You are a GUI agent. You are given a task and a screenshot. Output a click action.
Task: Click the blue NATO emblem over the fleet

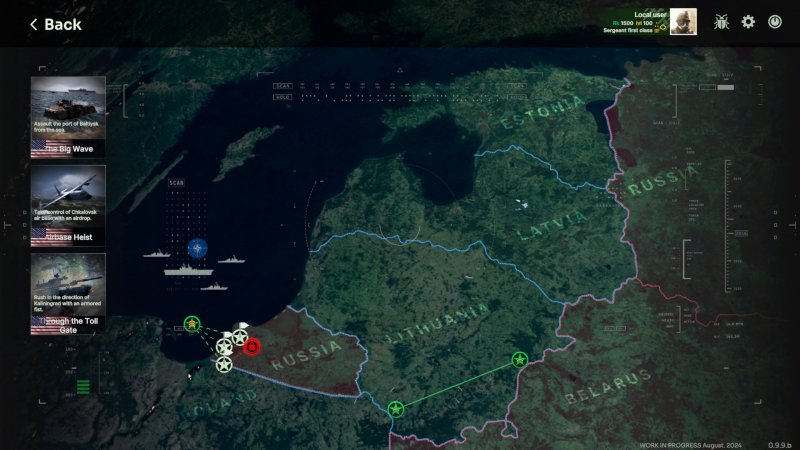[x=196, y=248]
